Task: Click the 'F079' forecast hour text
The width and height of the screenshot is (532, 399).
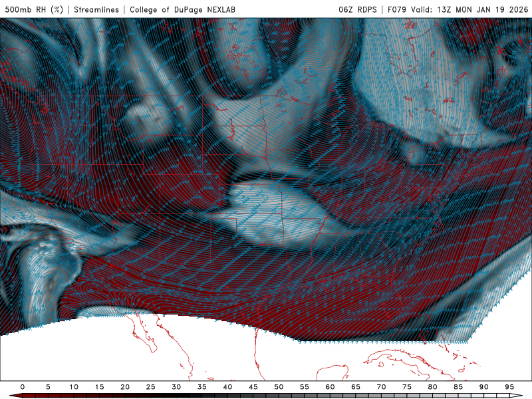Action: coord(396,9)
